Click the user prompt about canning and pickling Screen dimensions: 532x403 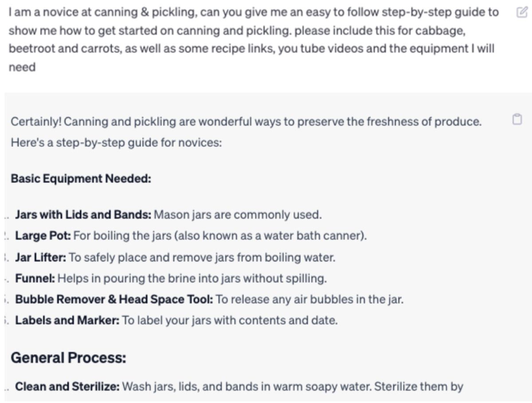(x=254, y=40)
